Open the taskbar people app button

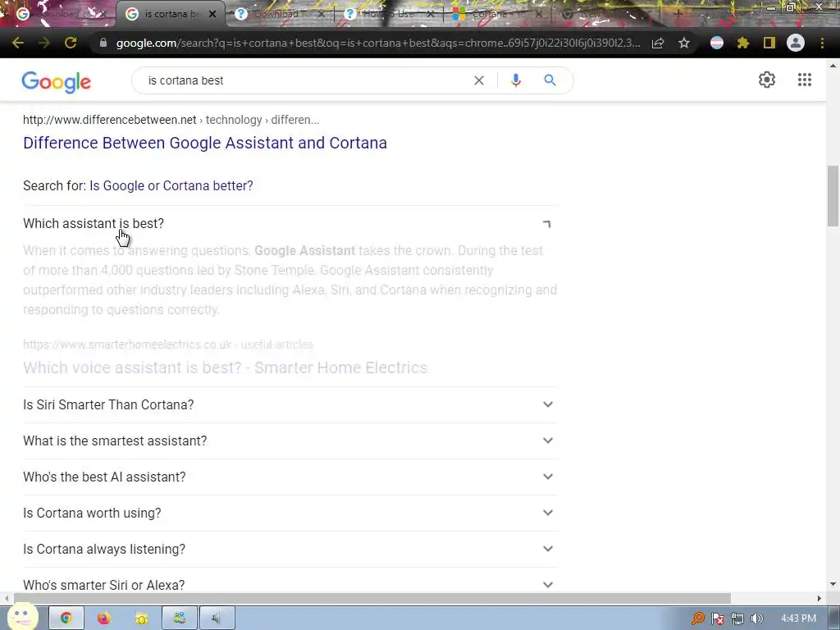(180, 619)
